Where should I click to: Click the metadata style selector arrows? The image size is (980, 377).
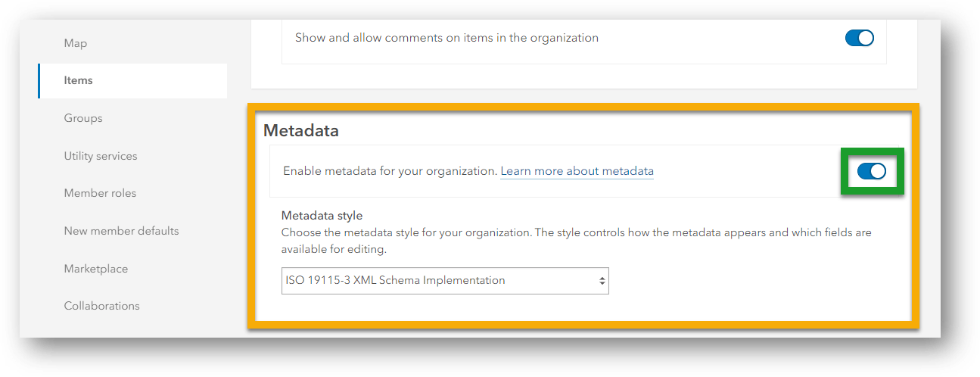[602, 280]
